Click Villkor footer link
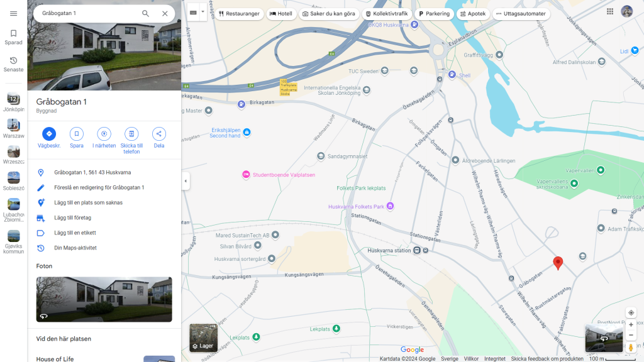Screen dimensions: 644x362 click(x=471, y=359)
